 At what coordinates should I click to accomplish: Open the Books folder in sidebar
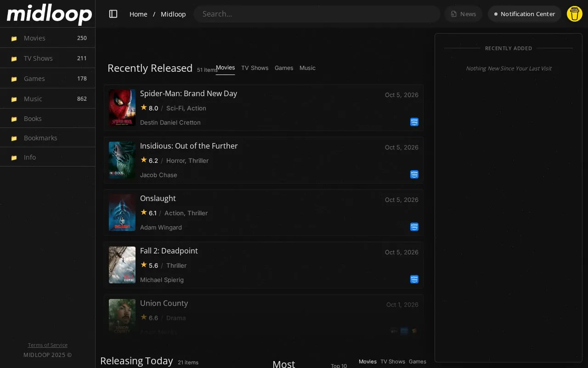48,119
